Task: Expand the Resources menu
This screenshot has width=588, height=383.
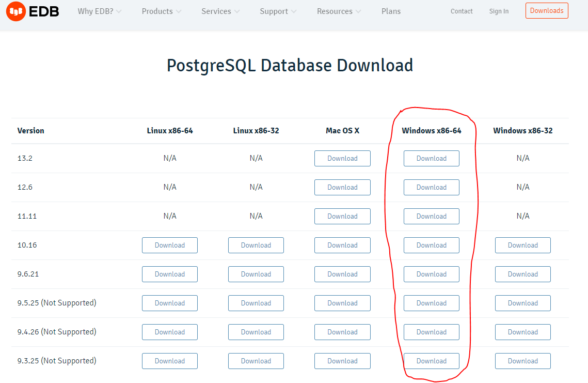Action: coord(339,11)
